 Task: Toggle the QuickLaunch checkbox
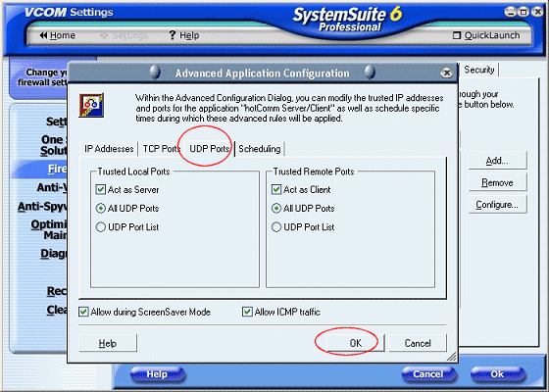(457, 35)
